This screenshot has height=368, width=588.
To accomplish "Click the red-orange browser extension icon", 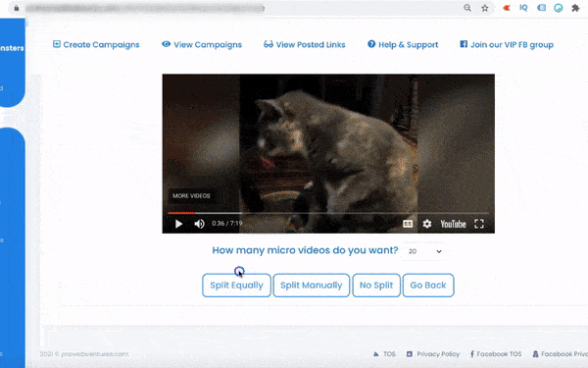I will coord(507,8).
